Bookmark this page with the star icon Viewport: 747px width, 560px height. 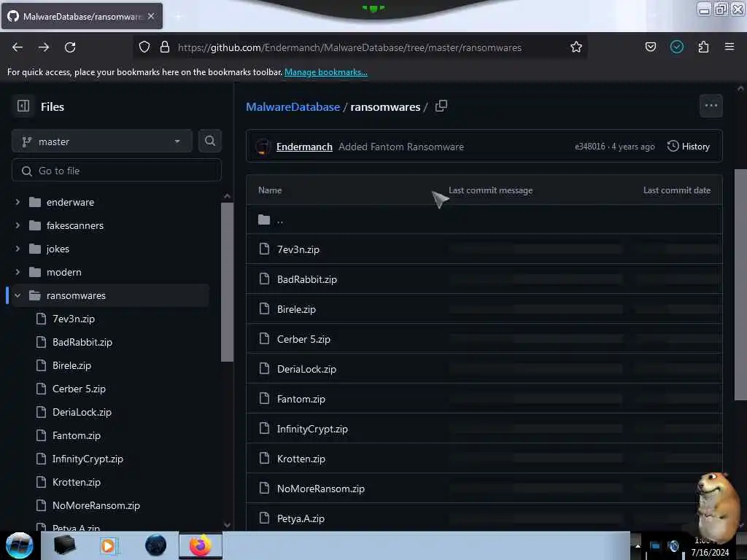click(x=576, y=47)
